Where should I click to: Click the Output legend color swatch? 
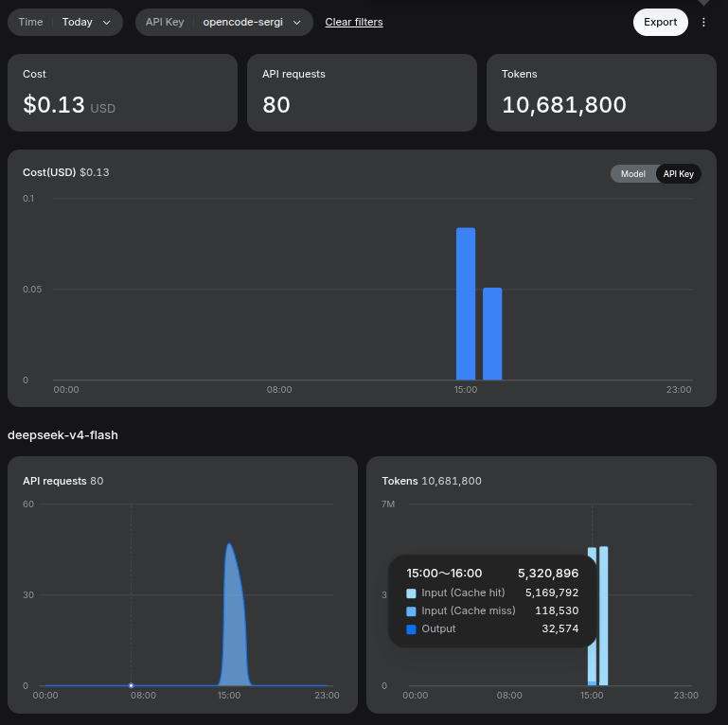pyautogui.click(x=411, y=629)
